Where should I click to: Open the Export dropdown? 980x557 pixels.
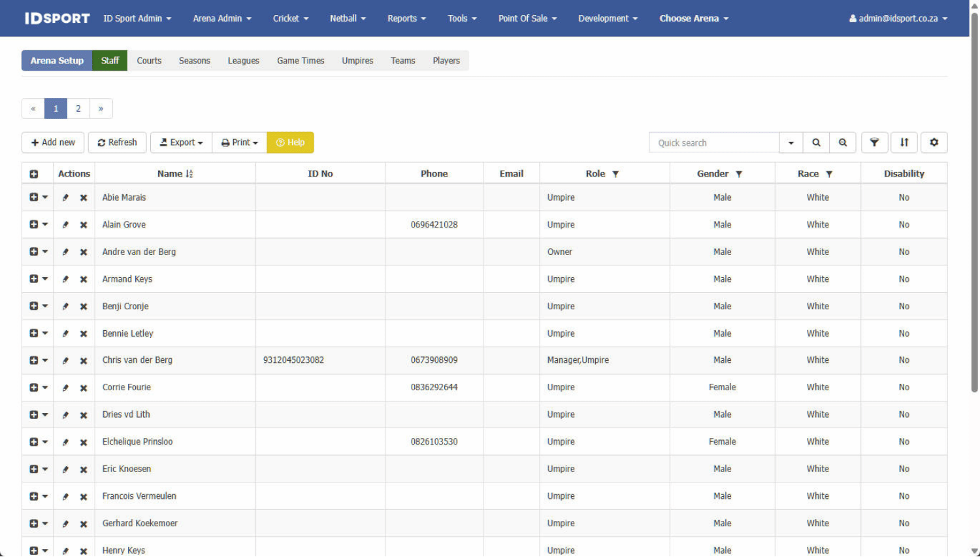(x=181, y=143)
